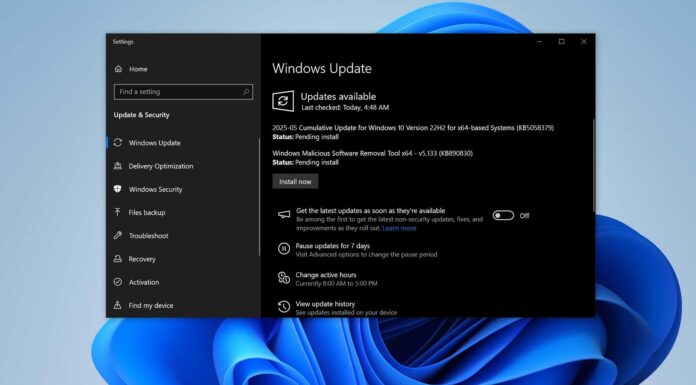Click Currently 8:00 AM to 5:00 PM text
Viewport: 696px width, 385px height.
coord(336,284)
